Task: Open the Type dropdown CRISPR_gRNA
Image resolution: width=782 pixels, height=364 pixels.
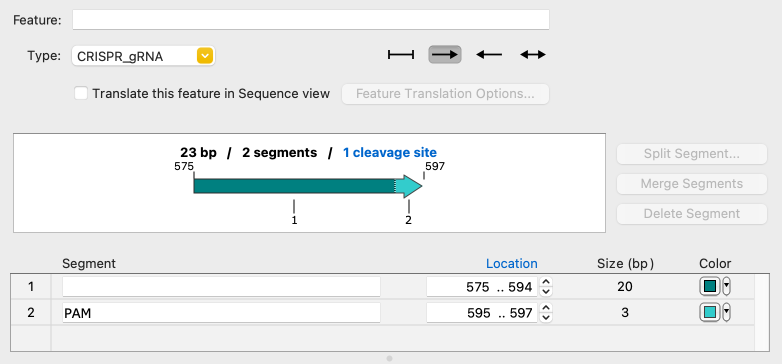Action: (143, 56)
